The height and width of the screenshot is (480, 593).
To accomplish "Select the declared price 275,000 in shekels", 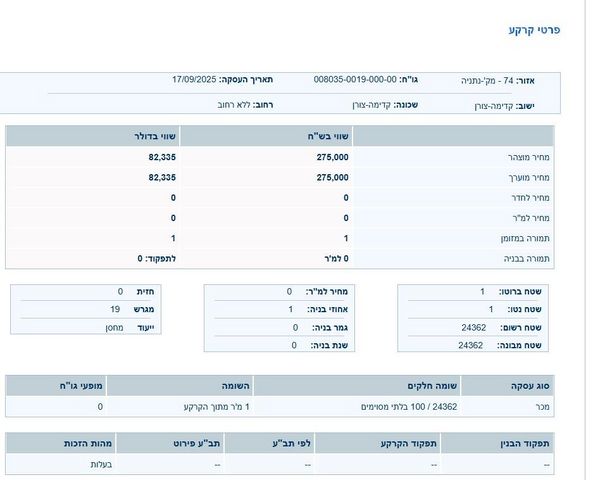I will tap(332, 157).
